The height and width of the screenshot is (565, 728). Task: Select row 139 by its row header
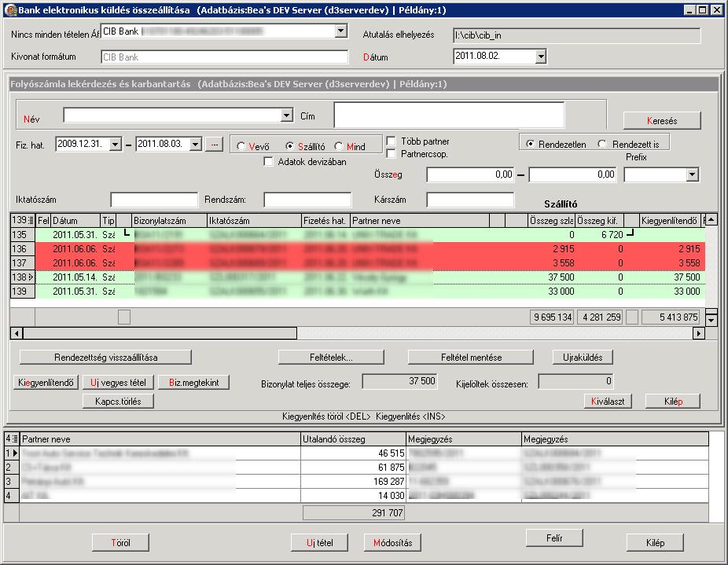22,291
